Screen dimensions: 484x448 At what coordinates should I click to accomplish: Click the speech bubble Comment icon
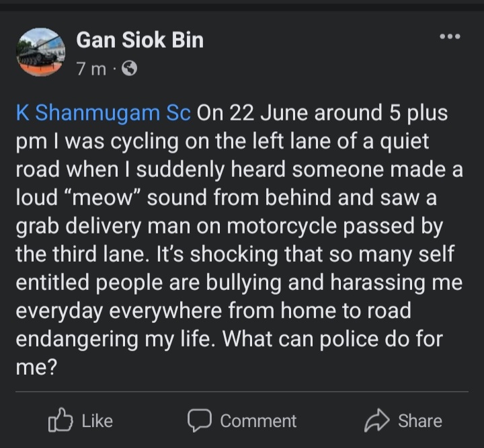pyautogui.click(x=200, y=420)
